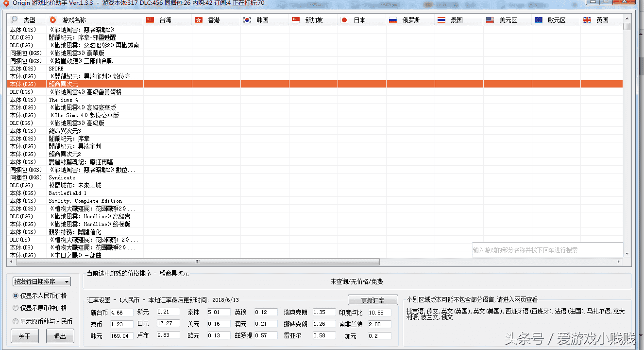Click the vertical scrollbar up arrow

pyautogui.click(x=627, y=19)
